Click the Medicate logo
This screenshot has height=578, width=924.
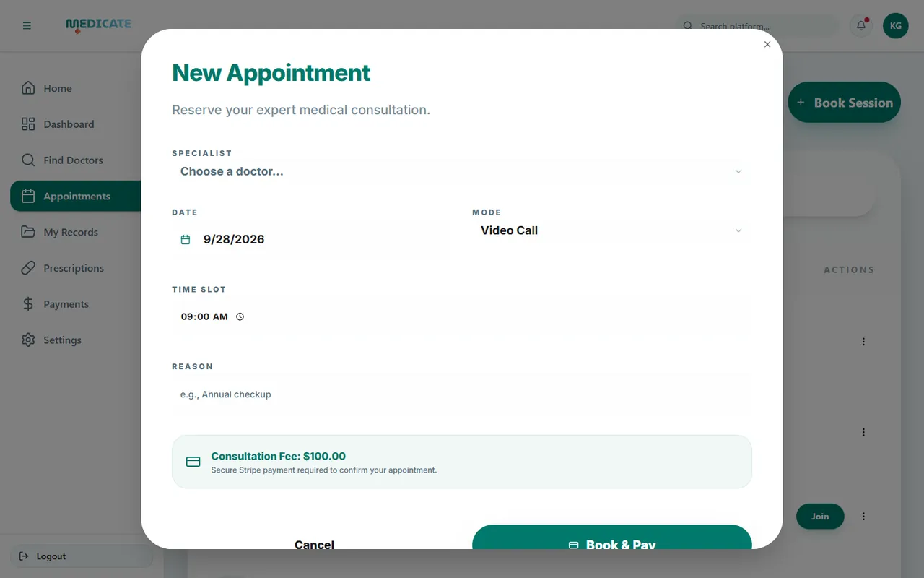tap(98, 25)
